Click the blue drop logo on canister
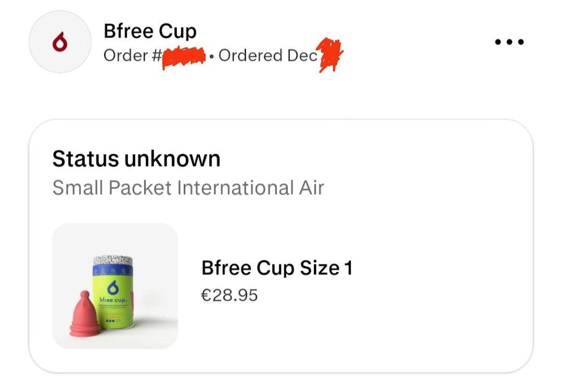Viewport: 562px width, 392px height. 113,287
